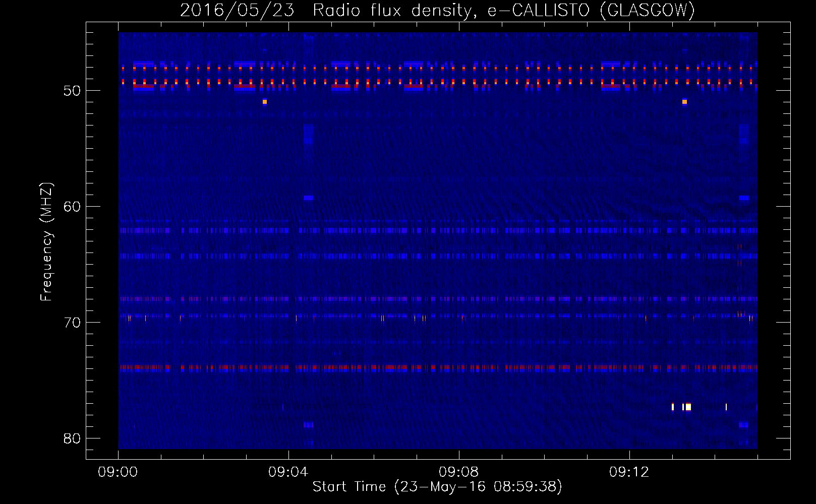Click the 09:00 time tick label
Screen dimensions: 816x504
118,472
